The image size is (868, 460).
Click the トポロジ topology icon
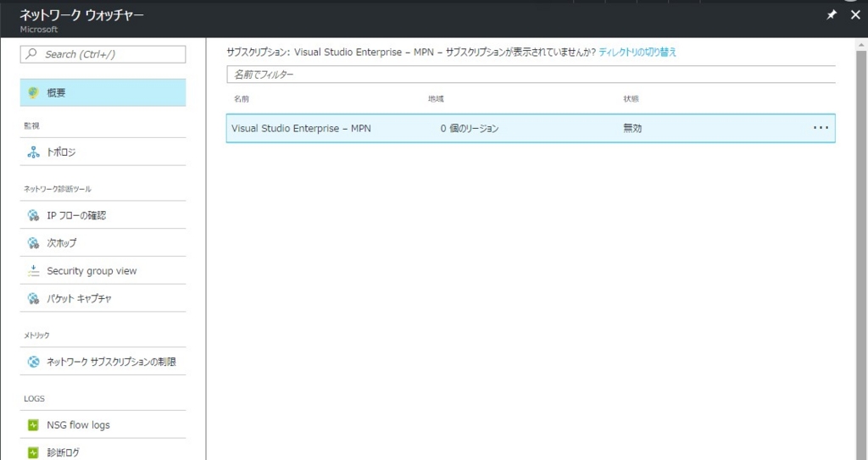point(33,152)
